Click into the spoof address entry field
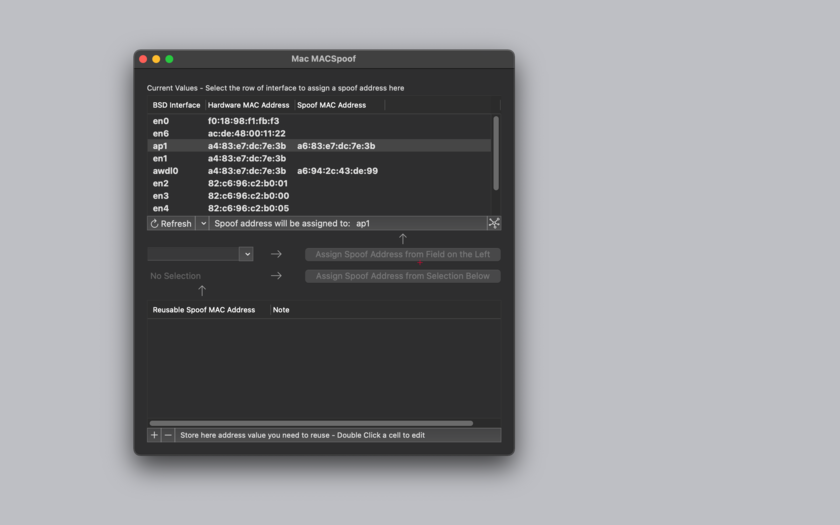 click(x=193, y=254)
